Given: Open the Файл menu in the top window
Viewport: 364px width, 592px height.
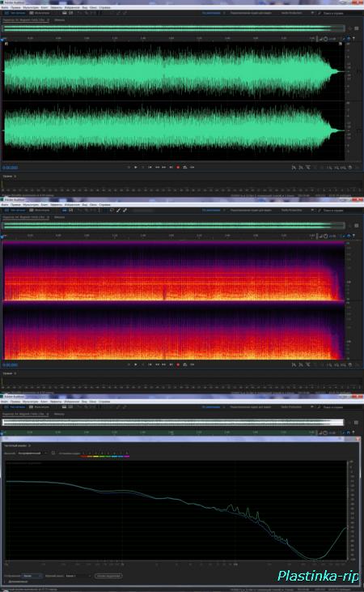Looking at the screenshot, I should [5, 7].
